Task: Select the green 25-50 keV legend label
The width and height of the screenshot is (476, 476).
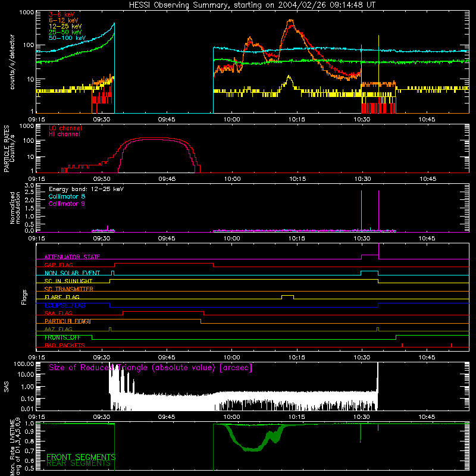Action: point(65,32)
